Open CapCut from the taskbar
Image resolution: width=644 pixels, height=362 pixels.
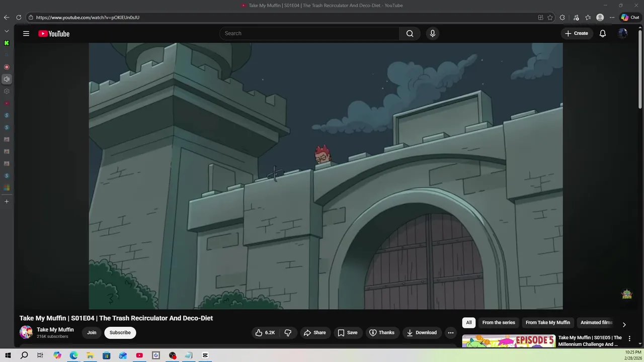(205, 355)
